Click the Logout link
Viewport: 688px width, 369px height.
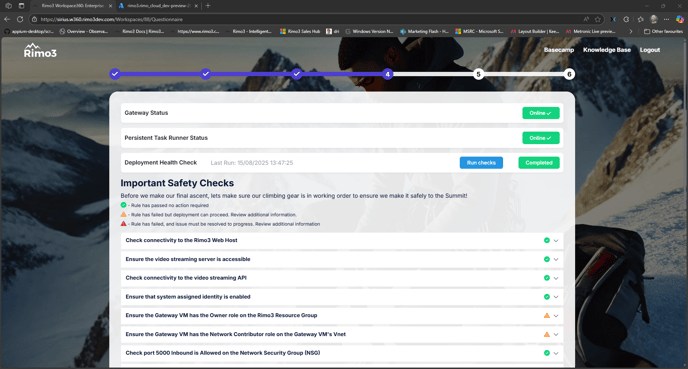pyautogui.click(x=650, y=50)
